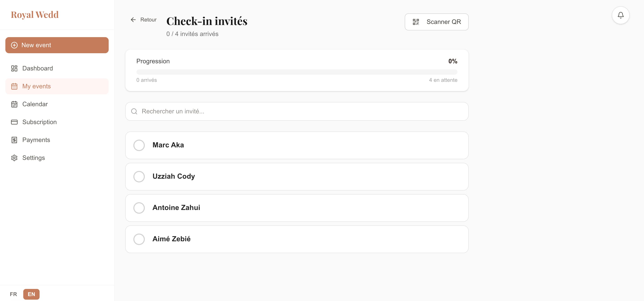Click the Subscription card icon
644x301 pixels.
pyautogui.click(x=14, y=122)
